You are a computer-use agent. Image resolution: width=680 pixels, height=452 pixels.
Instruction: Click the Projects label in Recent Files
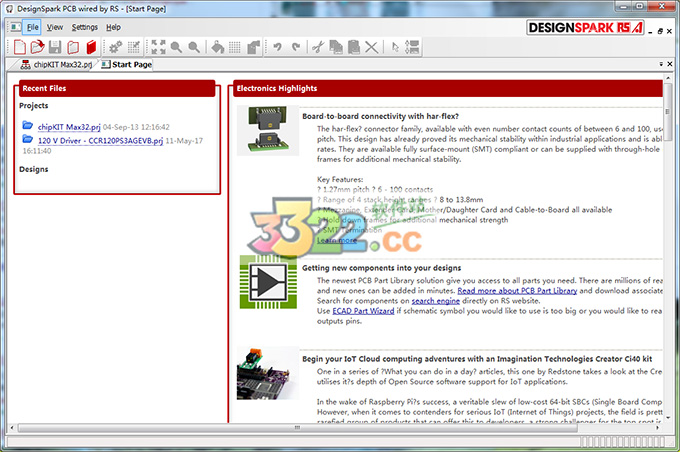pos(34,105)
